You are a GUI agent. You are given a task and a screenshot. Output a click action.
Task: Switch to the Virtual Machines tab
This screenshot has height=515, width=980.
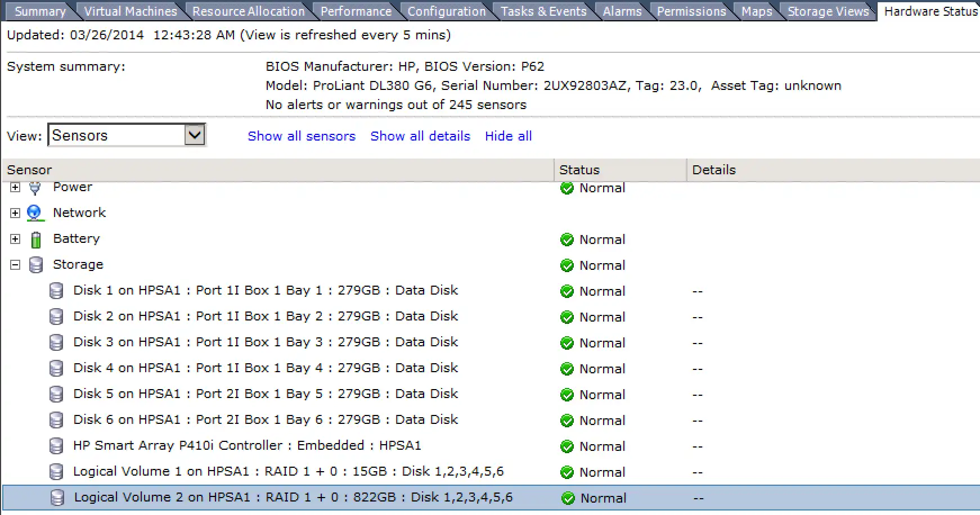click(130, 11)
